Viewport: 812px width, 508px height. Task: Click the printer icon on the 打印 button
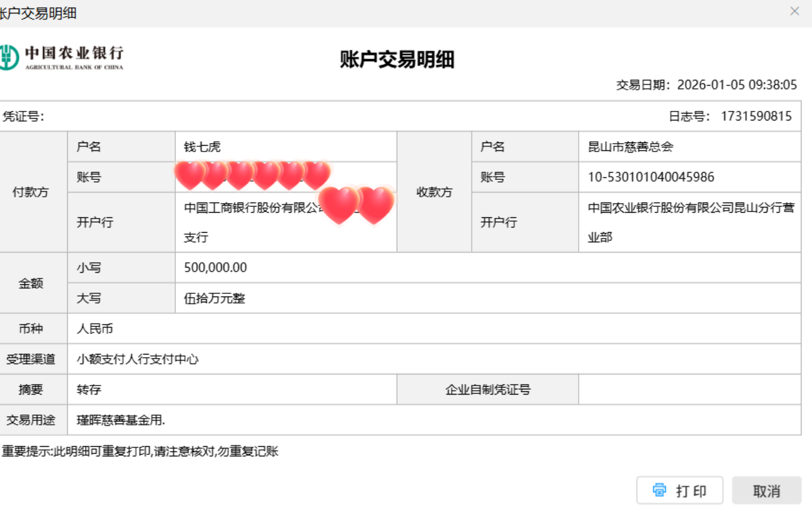pyautogui.click(x=659, y=490)
